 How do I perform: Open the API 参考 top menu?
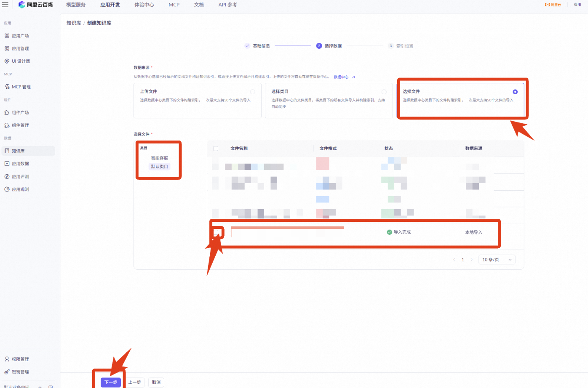click(227, 5)
